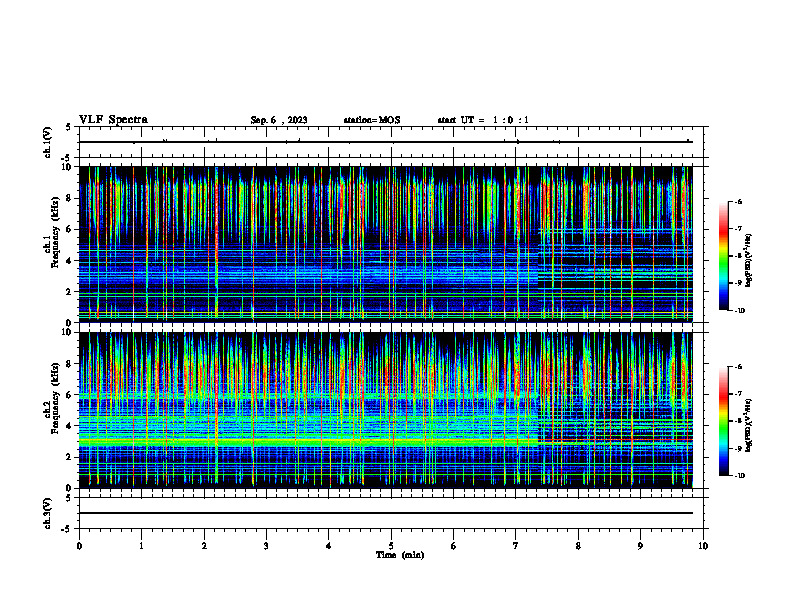Click the ch.3 voltage waveform trace

[x=386, y=513]
